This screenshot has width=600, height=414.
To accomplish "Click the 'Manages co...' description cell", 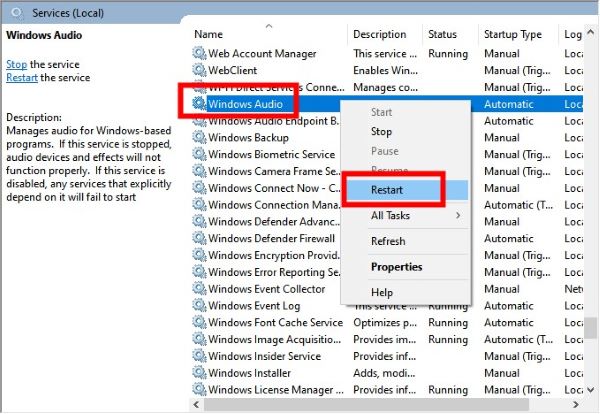I will click(385, 87).
